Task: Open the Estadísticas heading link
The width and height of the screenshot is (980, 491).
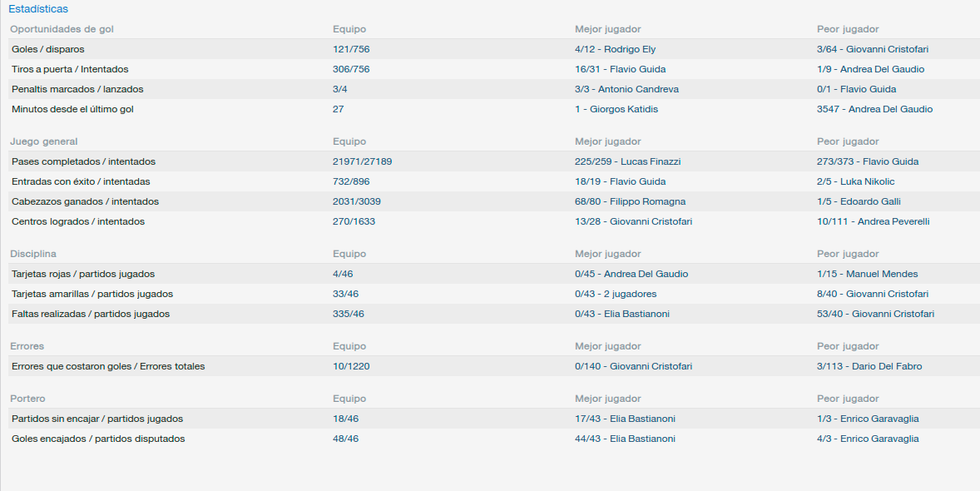Action: pyautogui.click(x=38, y=9)
